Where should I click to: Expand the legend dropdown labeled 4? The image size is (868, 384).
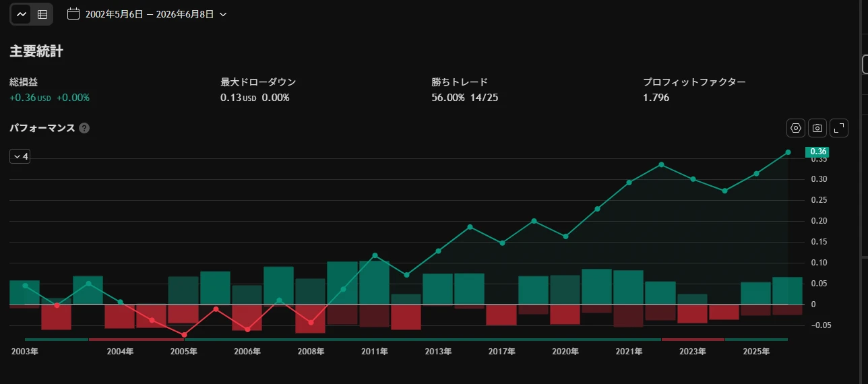[20, 156]
